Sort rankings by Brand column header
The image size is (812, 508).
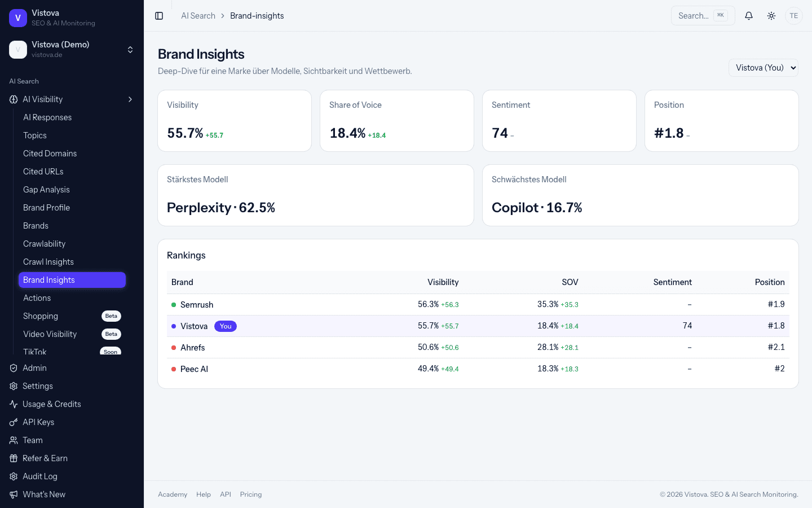pyautogui.click(x=182, y=282)
